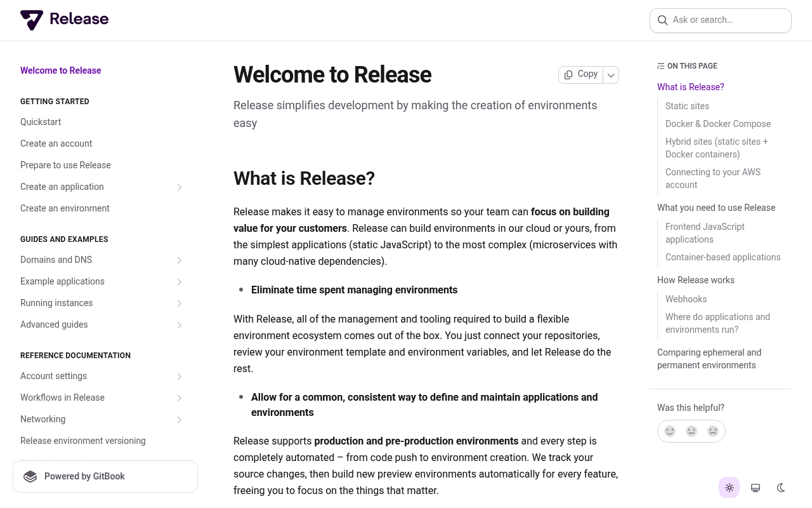Open Running instances guide
This screenshot has height=508, width=812.
coord(56,303)
